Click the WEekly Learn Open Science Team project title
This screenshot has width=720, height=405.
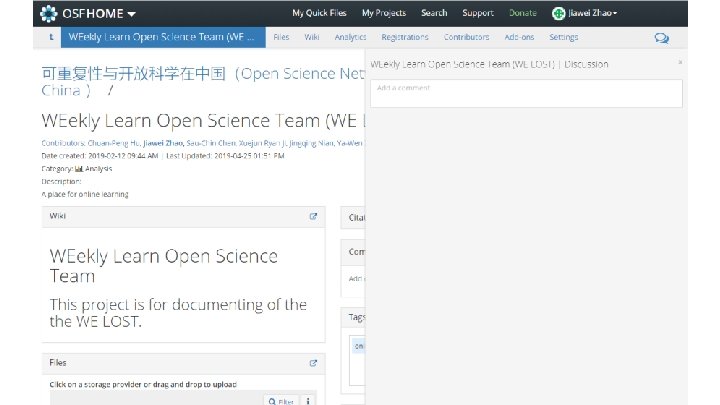pos(203,121)
